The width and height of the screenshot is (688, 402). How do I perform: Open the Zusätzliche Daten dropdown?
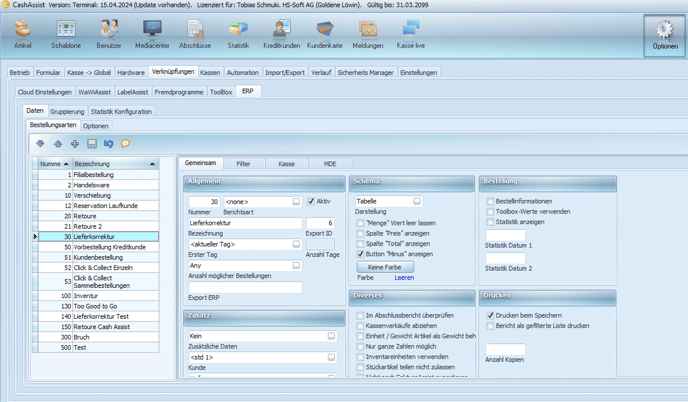[331, 336]
